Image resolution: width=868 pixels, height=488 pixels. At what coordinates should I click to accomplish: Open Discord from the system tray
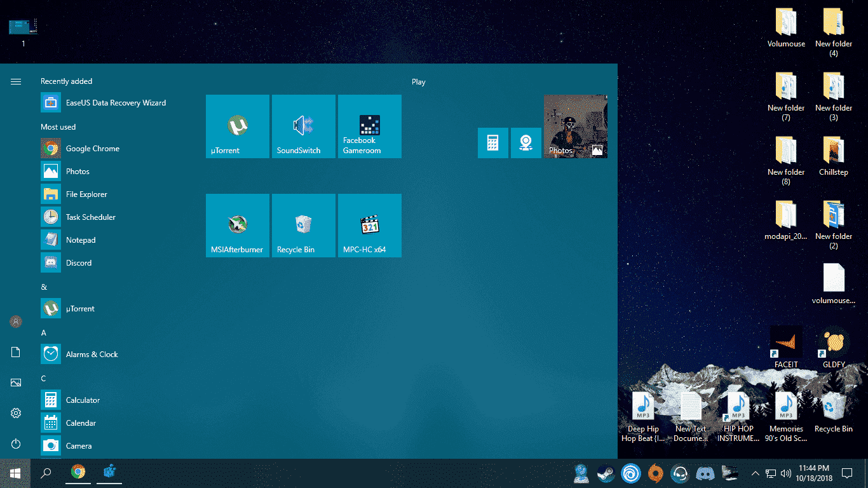(705, 473)
